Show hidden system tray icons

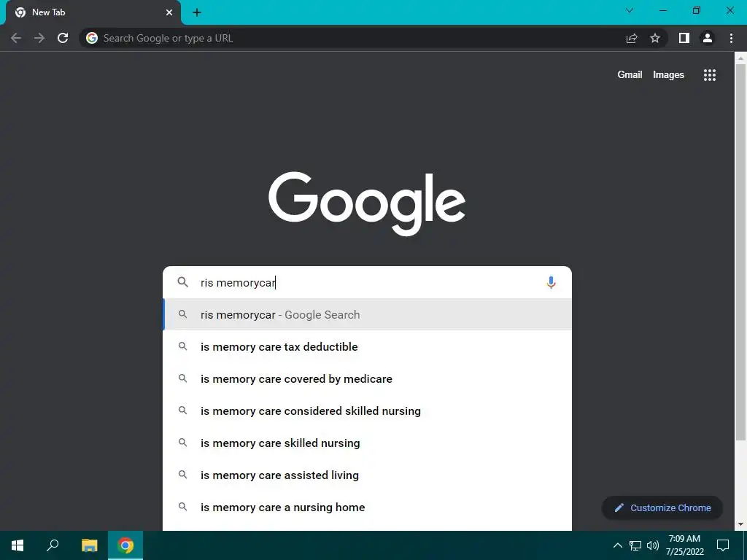(x=617, y=545)
